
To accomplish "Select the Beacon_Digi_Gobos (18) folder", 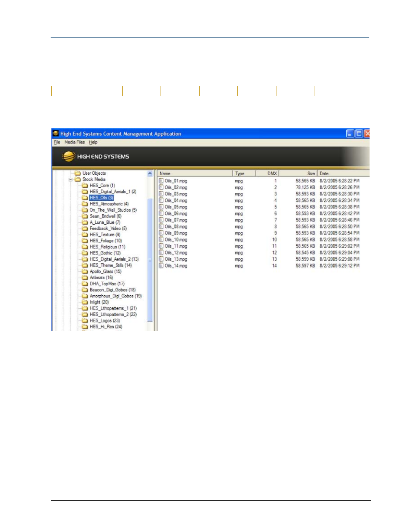I will coord(112,290).
